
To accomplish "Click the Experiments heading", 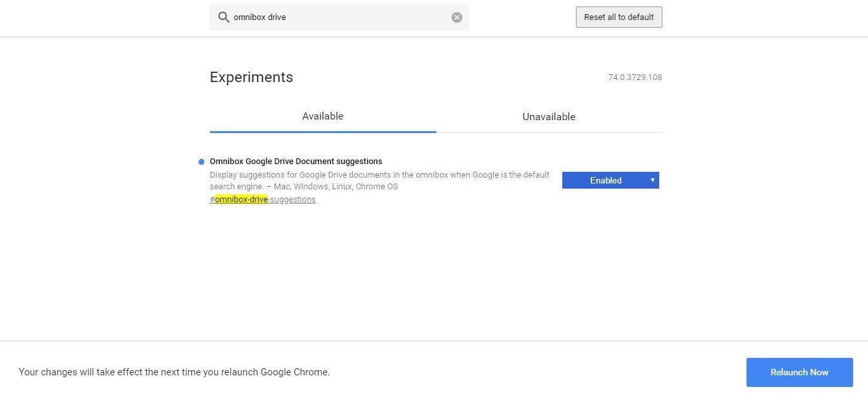I will [x=251, y=78].
